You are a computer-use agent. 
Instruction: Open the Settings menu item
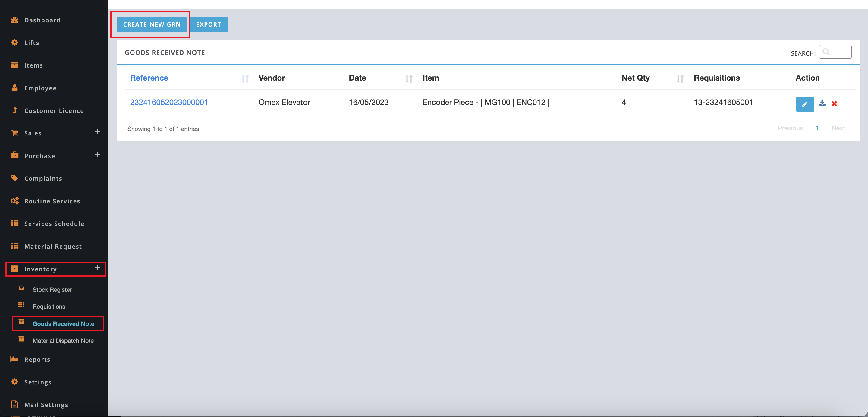(x=38, y=382)
